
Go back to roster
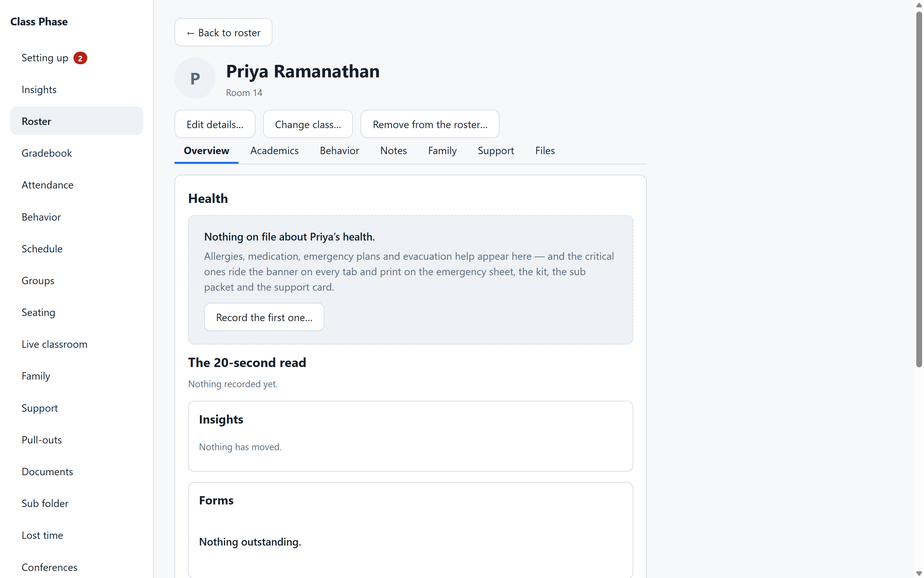point(223,32)
